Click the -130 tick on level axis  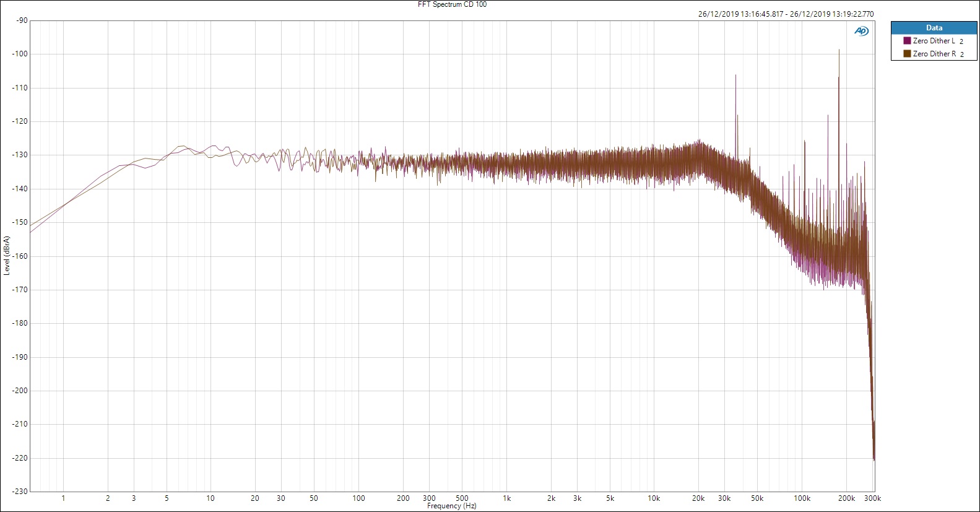[20, 155]
